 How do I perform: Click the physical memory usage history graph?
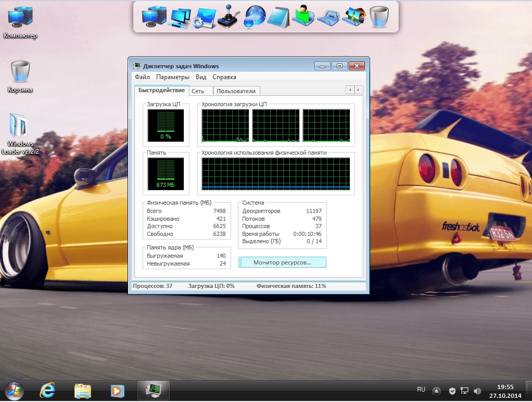tap(276, 174)
